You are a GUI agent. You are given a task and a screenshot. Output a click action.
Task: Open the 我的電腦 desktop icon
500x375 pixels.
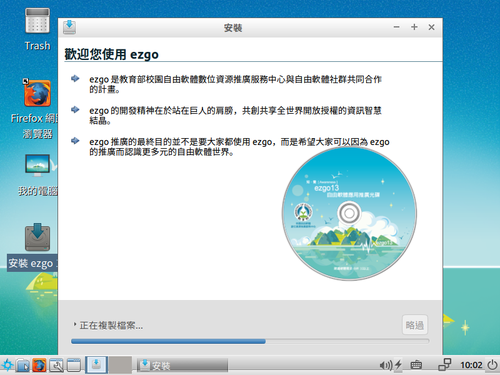click(x=37, y=166)
